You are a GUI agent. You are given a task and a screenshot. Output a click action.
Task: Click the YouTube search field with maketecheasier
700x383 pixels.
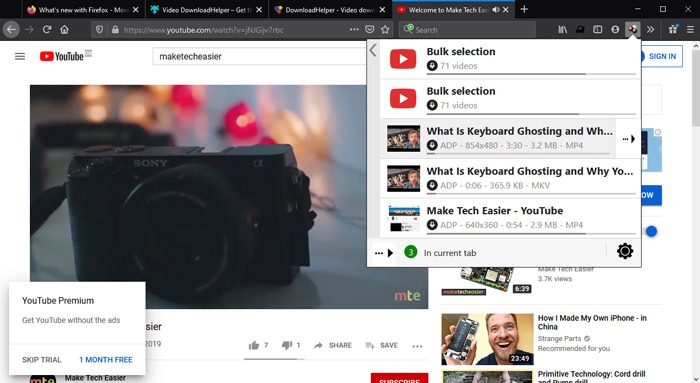(x=259, y=56)
